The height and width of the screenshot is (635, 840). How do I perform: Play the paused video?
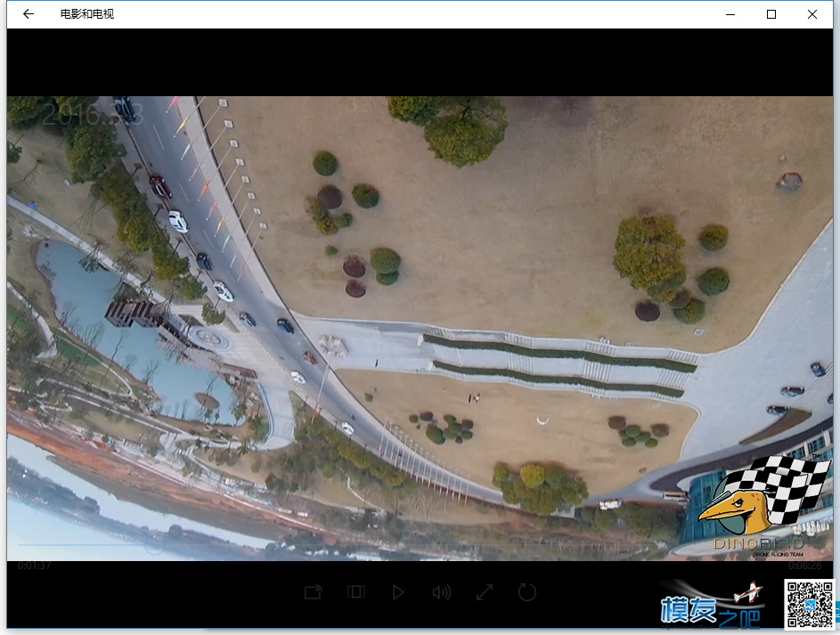[x=398, y=592]
